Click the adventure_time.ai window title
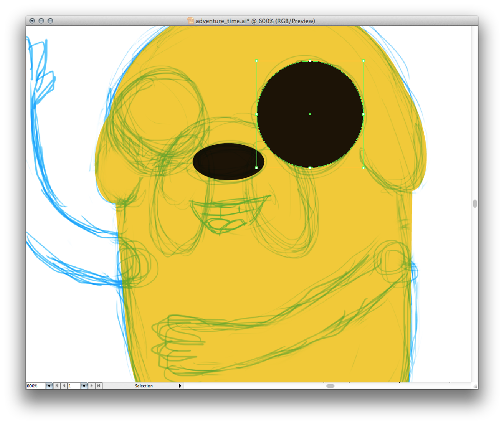This screenshot has width=504, height=425. click(255, 21)
